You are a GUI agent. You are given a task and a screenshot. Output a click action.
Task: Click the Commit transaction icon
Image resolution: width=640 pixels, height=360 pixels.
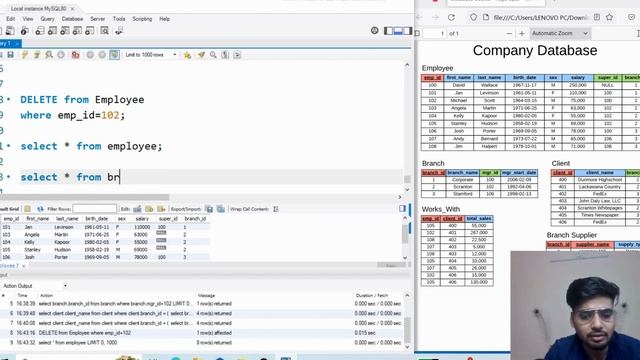pyautogui.click(x=90, y=55)
